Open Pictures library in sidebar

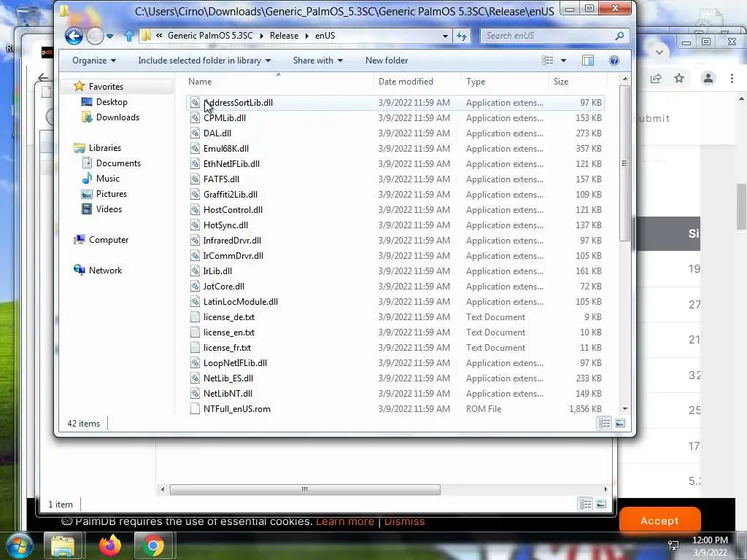[x=112, y=194]
